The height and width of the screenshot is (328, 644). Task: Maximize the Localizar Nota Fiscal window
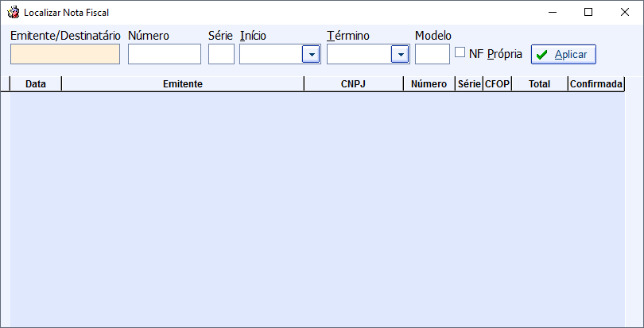click(x=588, y=13)
